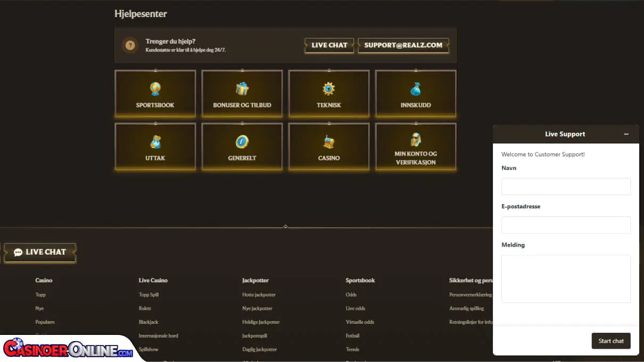The width and height of the screenshot is (644, 362).
Task: Open the Rulett link under Live Casino
Action: (145, 308)
